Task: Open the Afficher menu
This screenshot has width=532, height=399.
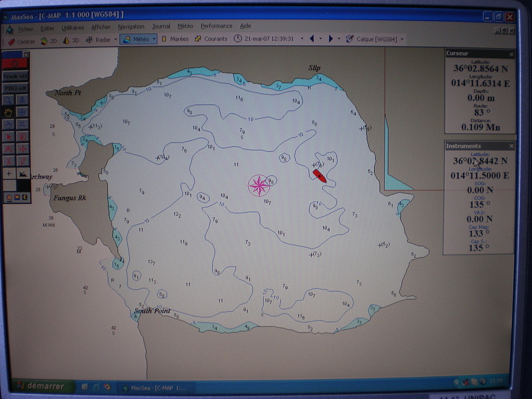Action: click(101, 27)
